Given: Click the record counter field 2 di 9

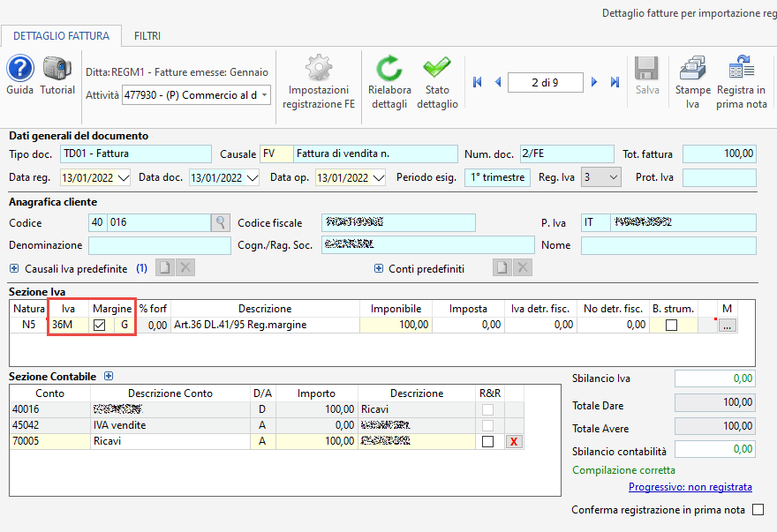Looking at the screenshot, I should click(x=545, y=82).
